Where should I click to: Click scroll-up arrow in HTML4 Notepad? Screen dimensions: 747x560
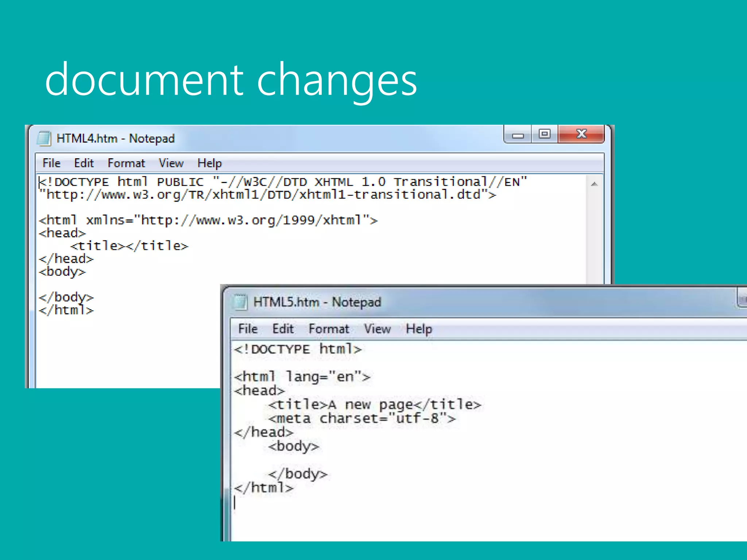point(594,184)
